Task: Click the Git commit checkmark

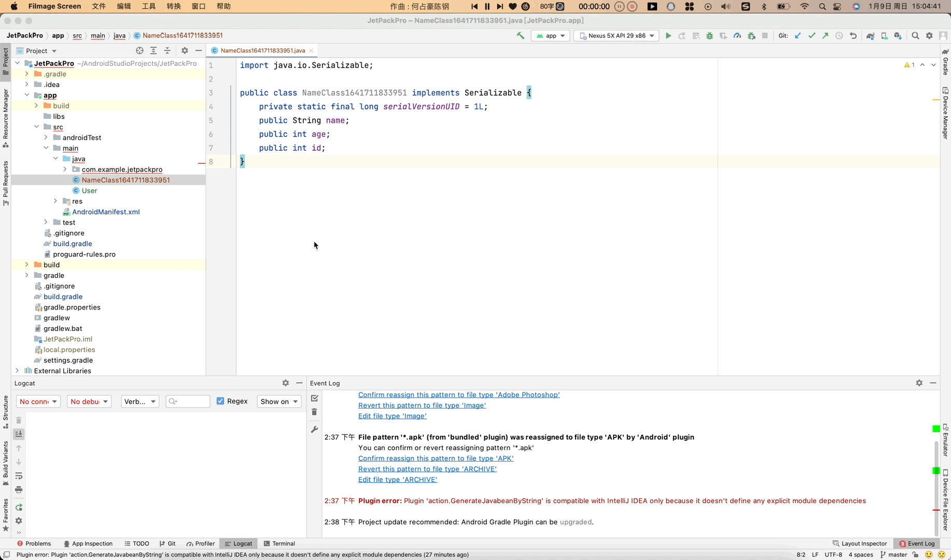Action: pos(812,36)
